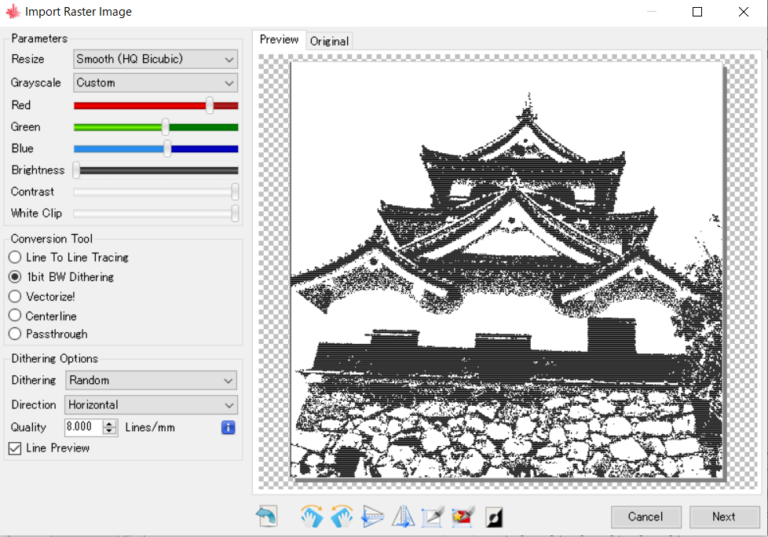Click the undo/revert image icon
The width and height of the screenshot is (768, 537).
pos(267,516)
